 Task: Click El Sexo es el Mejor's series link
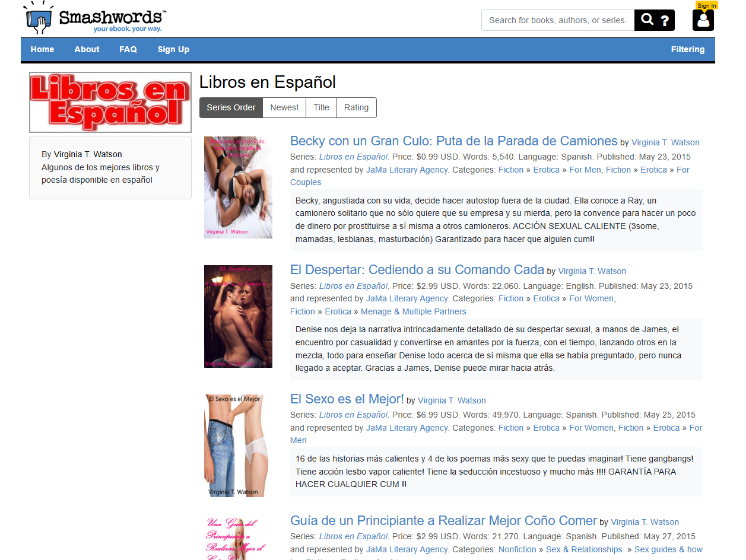(354, 415)
